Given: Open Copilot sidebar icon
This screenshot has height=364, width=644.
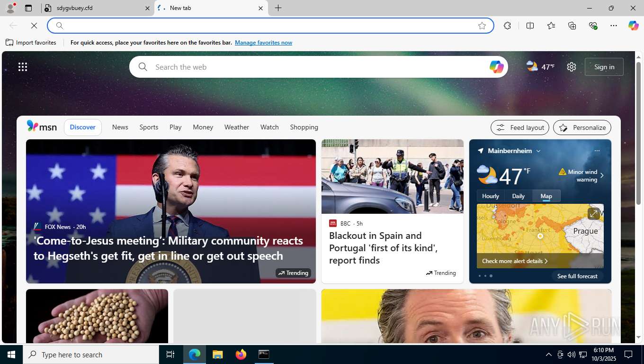Looking at the screenshot, I should coord(634,26).
